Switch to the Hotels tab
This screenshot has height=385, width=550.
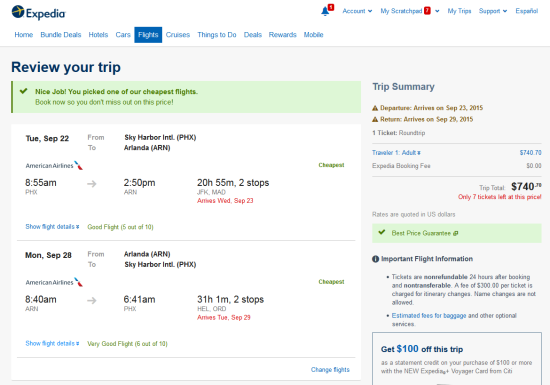click(x=98, y=35)
